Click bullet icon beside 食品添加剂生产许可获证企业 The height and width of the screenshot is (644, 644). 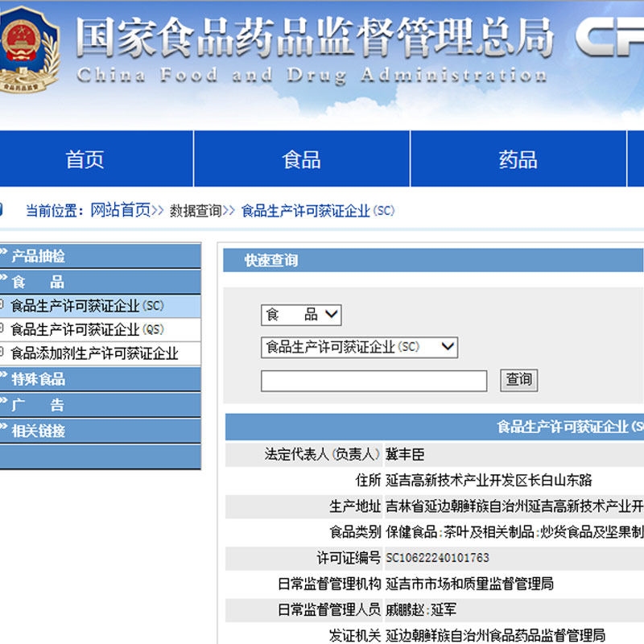click(2, 353)
